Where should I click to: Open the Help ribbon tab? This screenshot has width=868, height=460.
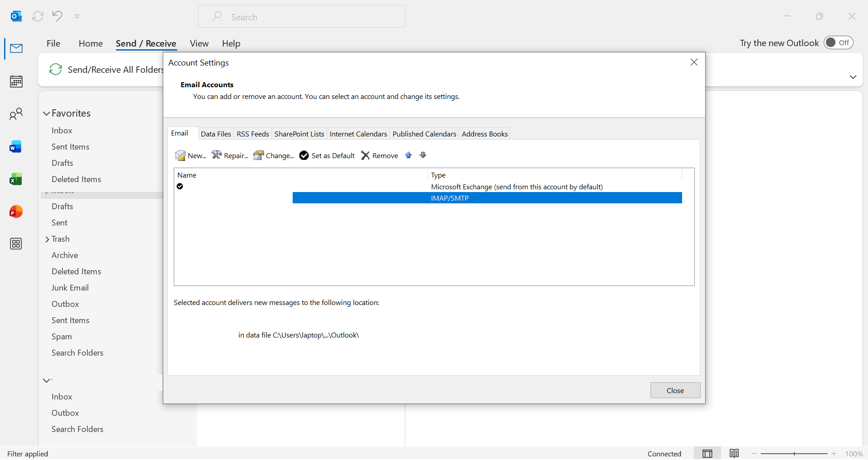[231, 43]
